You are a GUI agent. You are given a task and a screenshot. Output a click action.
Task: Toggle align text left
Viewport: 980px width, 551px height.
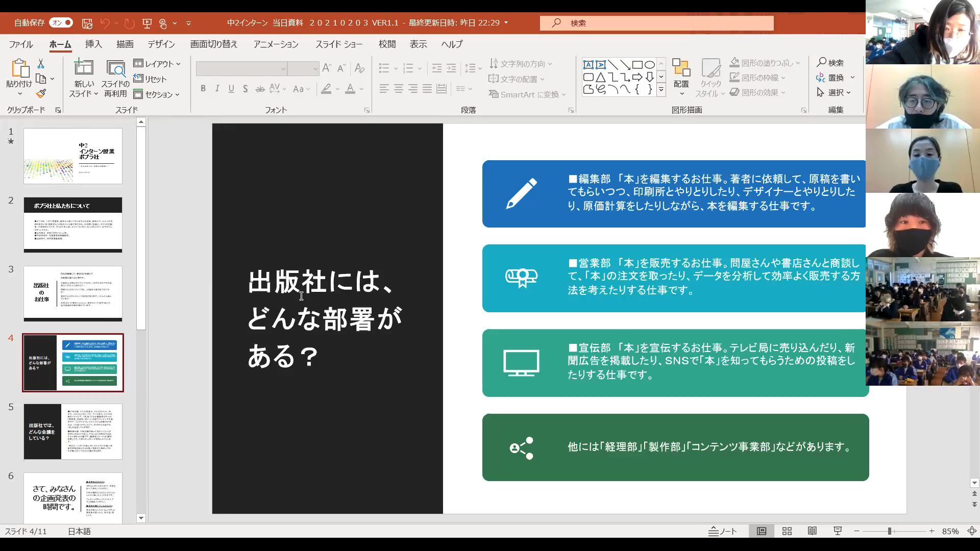pos(384,89)
